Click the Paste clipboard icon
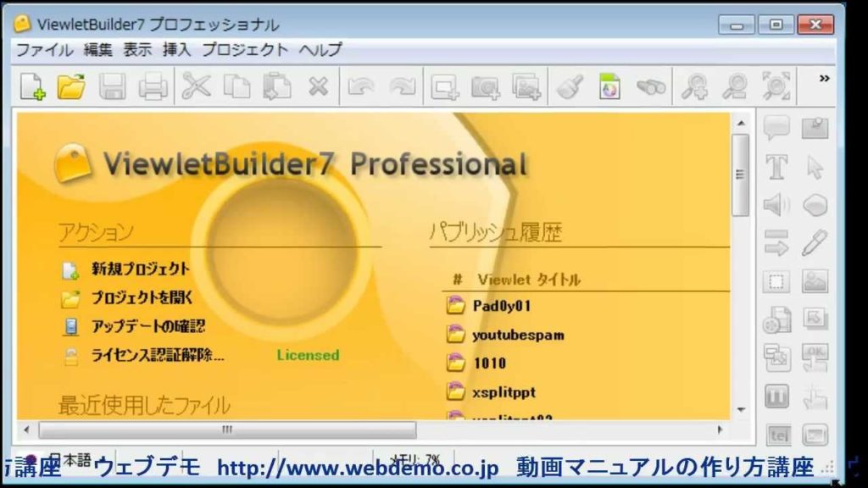Viewport: 868px width, 488px height. click(x=277, y=87)
